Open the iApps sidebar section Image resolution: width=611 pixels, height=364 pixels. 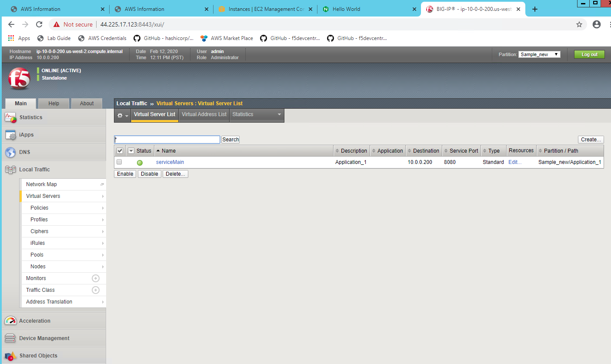click(x=53, y=135)
